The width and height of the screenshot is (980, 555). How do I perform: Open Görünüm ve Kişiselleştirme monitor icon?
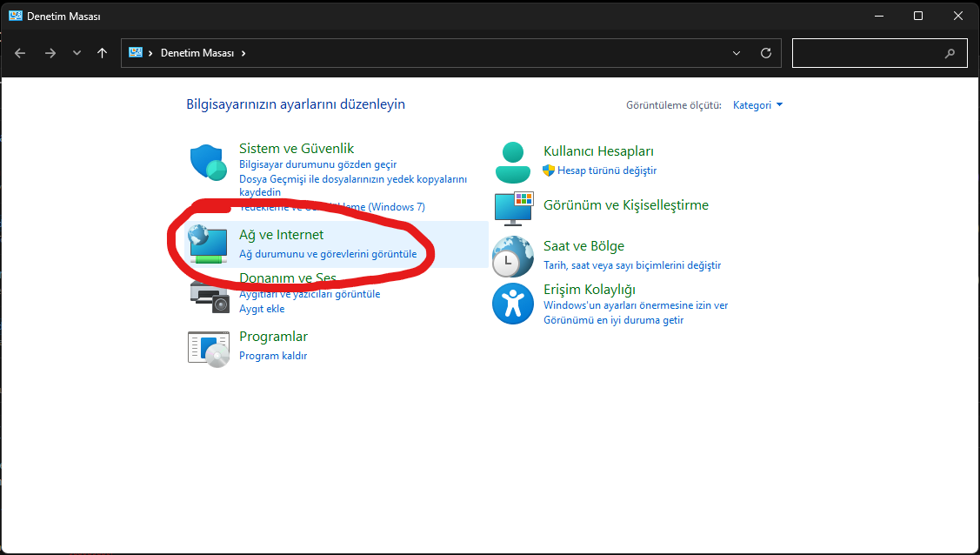click(x=514, y=209)
